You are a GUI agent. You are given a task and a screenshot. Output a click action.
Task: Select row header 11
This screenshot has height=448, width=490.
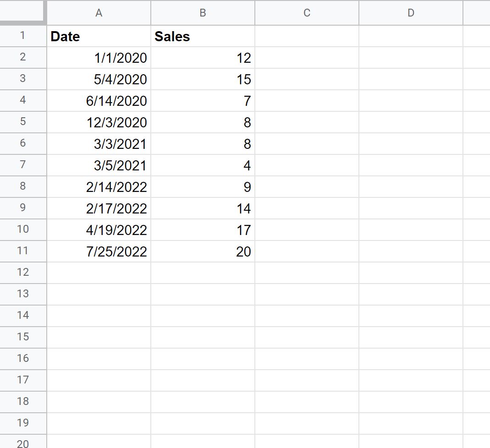pyautogui.click(x=23, y=251)
